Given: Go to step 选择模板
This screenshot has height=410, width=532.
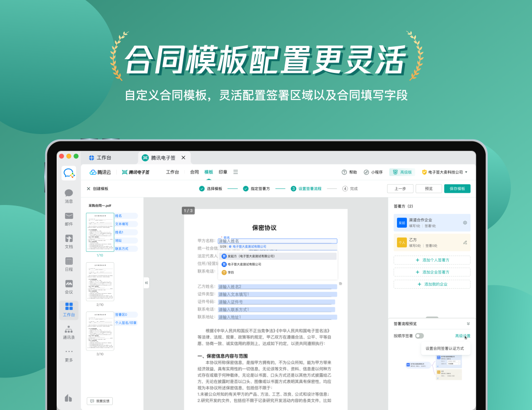Looking at the screenshot, I should tap(211, 188).
